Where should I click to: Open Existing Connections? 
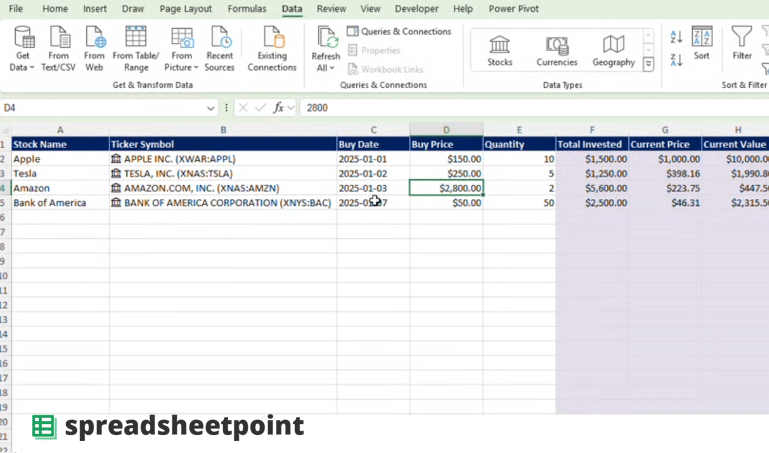pos(272,49)
